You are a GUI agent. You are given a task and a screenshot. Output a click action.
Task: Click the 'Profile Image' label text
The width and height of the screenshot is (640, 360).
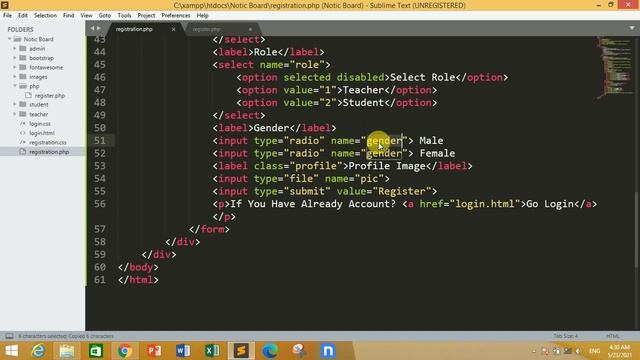click(387, 166)
